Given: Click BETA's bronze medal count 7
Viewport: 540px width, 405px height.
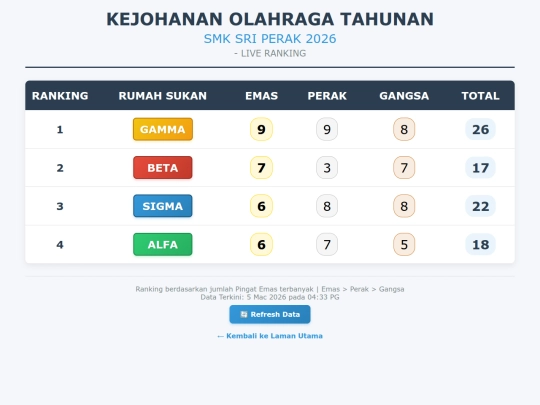Looking at the screenshot, I should pyautogui.click(x=404, y=168).
